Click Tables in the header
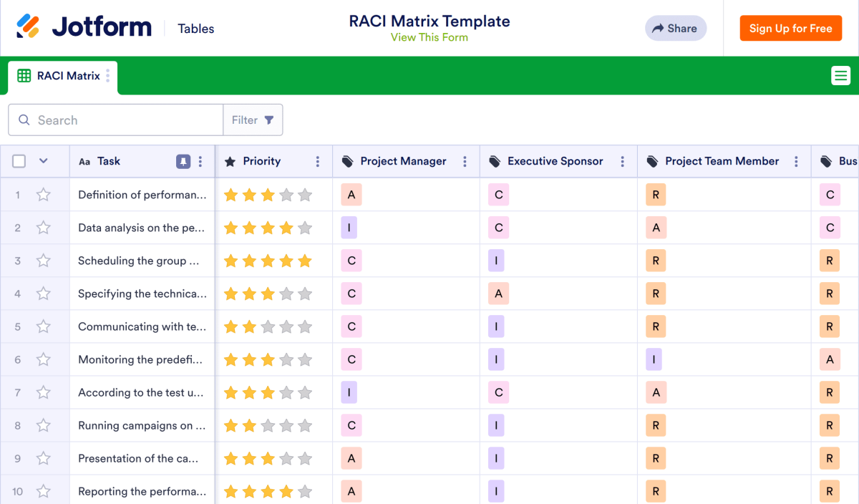Viewport: 859px width, 504px height. 196,29
